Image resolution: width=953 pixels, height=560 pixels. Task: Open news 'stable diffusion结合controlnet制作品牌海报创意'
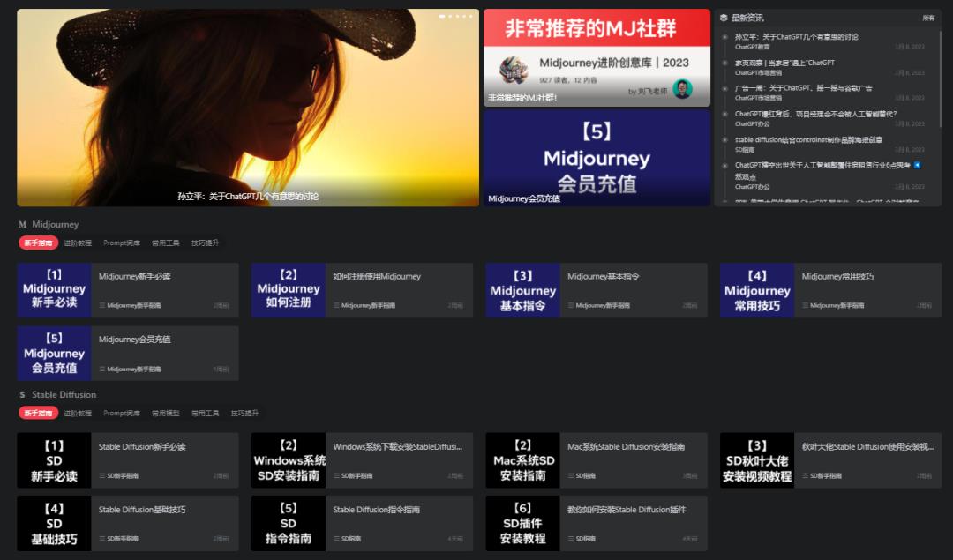pyautogui.click(x=808, y=139)
